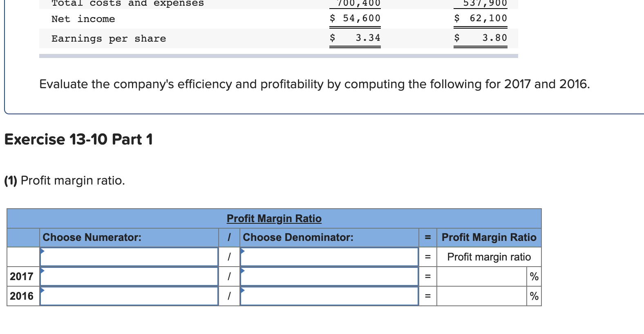Image resolution: width=644 pixels, height=334 pixels.
Task: Click the Earnings per share row label
Action: [x=109, y=38]
